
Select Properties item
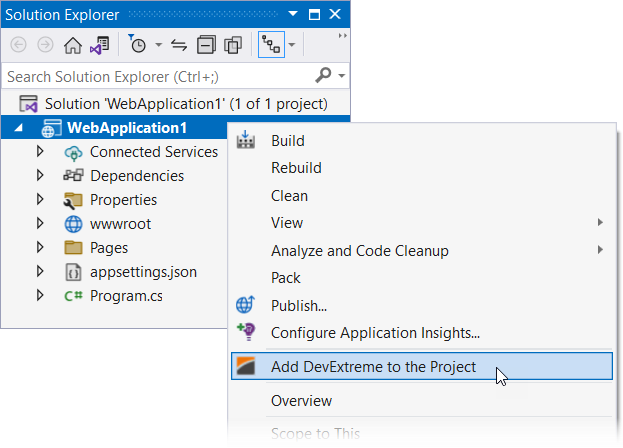[x=123, y=200]
